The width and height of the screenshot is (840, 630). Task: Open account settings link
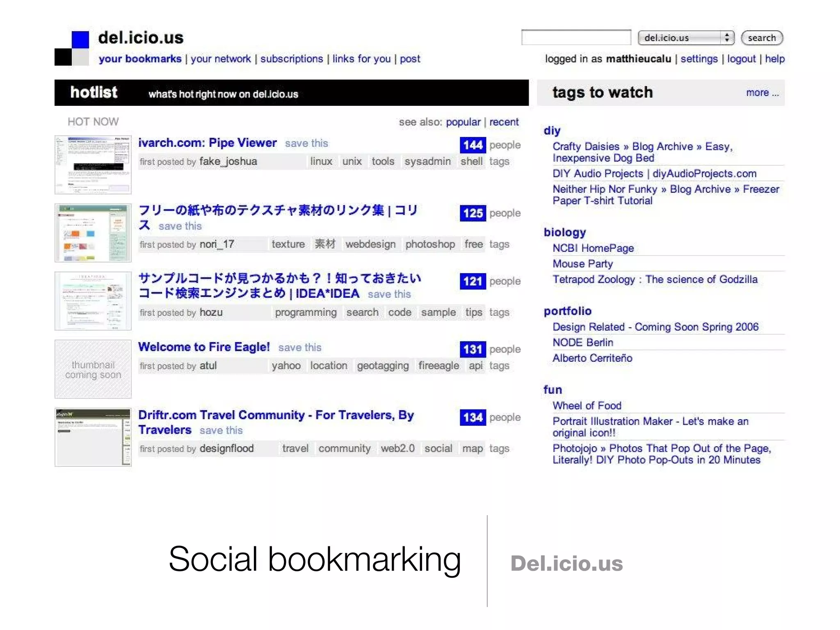coord(699,59)
